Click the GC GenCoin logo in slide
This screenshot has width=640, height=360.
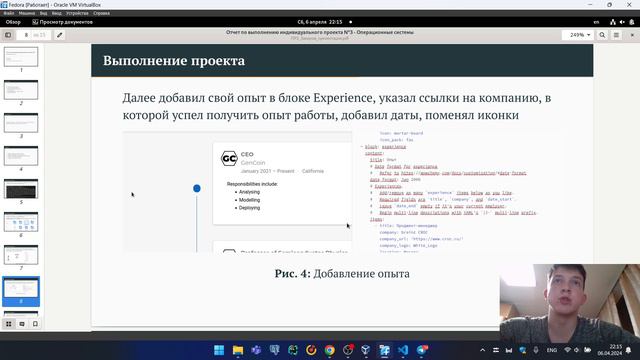(x=229, y=158)
